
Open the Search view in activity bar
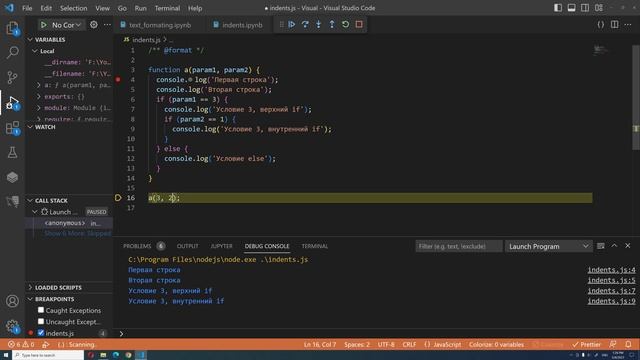coord(13,52)
